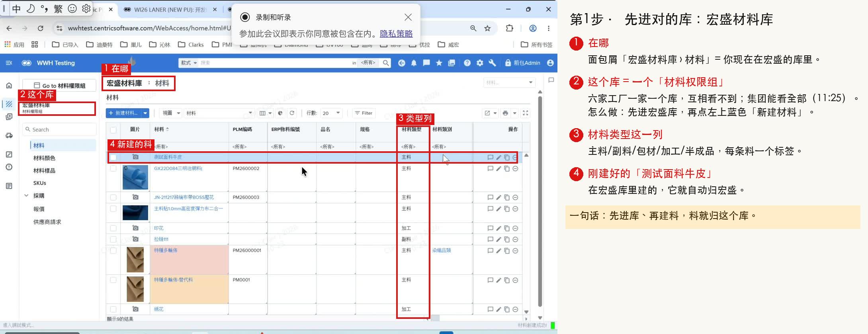Image resolution: width=868 pixels, height=334 pixels.
Task: Check the 绣花 row checkbox
Action: pyautogui.click(x=113, y=309)
